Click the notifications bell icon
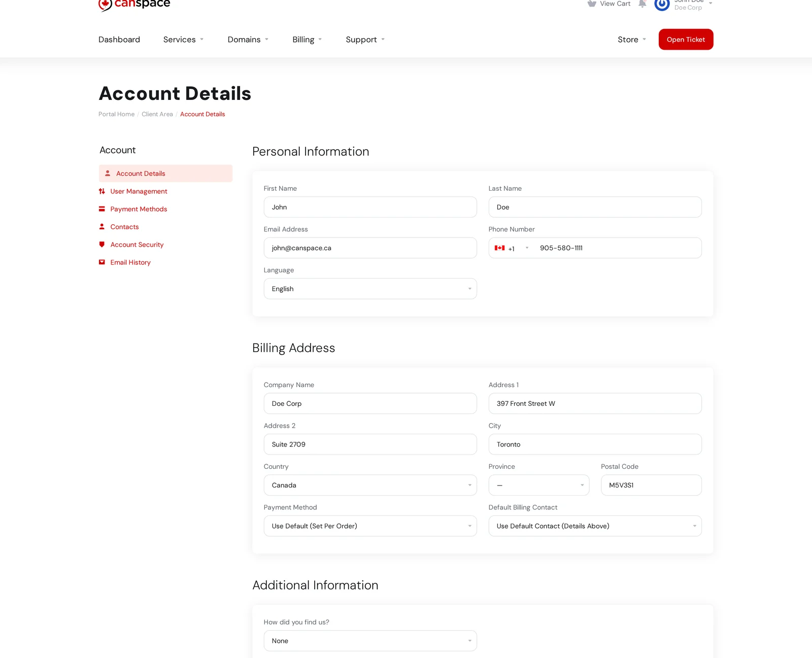812x658 pixels. click(x=642, y=4)
